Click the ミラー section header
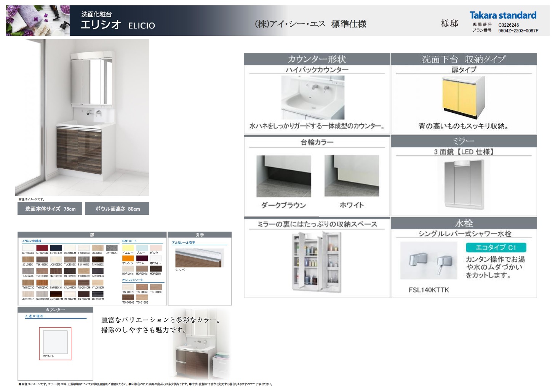The image size is (555, 392). point(464,141)
